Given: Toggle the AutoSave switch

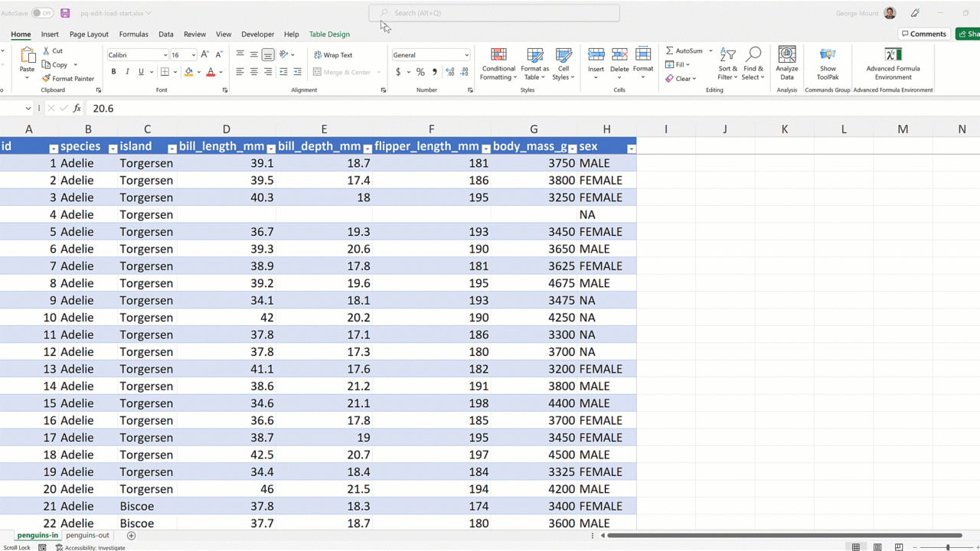Looking at the screenshot, I should (42, 13).
